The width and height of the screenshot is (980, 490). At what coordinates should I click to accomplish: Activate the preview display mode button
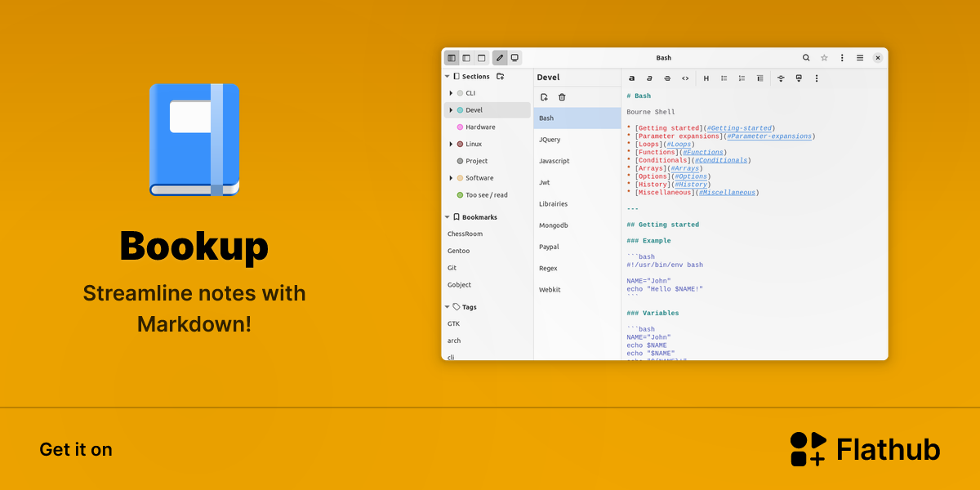pos(514,58)
